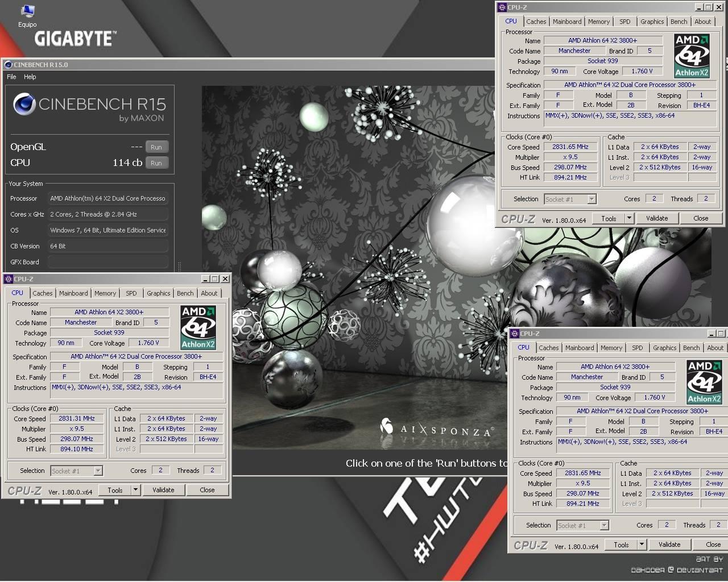Image resolution: width=728 pixels, height=582 pixels.
Task: Select Graphics tab in lower-right CPU-Z
Action: click(664, 348)
